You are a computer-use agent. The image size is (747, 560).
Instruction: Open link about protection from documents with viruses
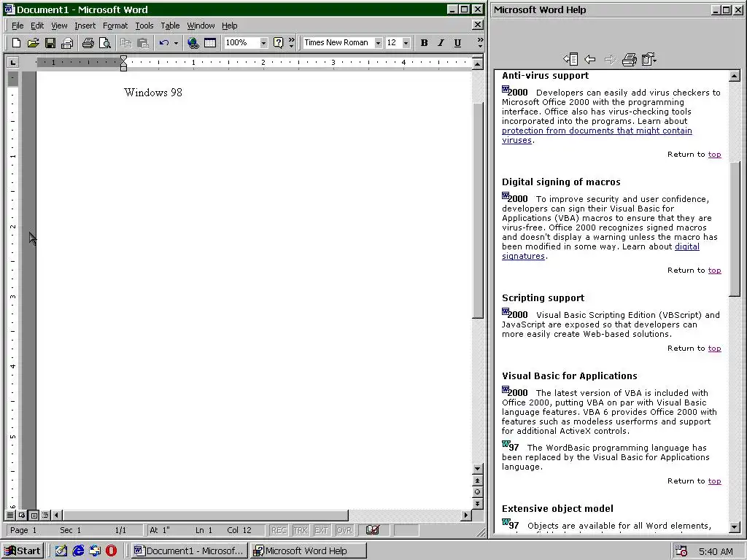tap(597, 135)
